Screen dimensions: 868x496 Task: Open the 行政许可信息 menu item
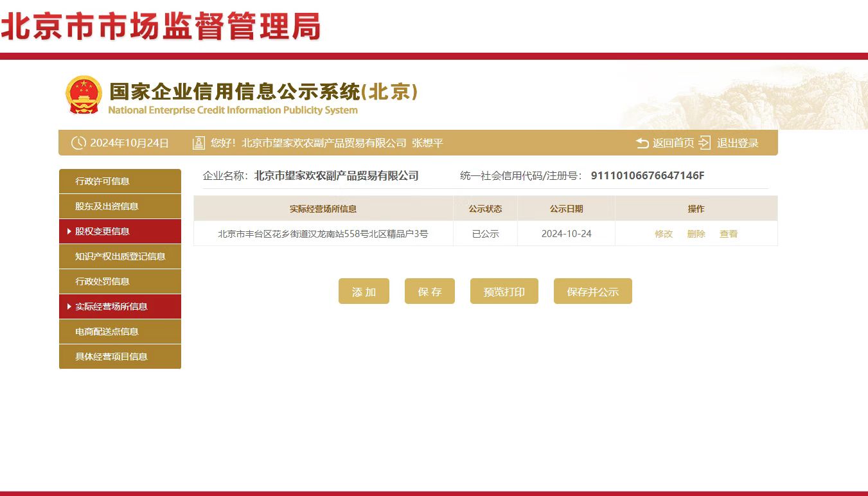(120, 181)
